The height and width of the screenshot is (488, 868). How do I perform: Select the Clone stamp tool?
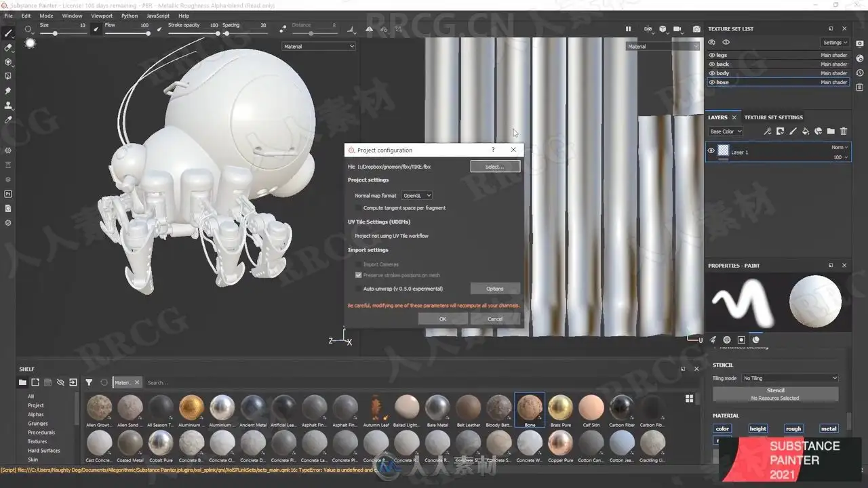coord(8,105)
